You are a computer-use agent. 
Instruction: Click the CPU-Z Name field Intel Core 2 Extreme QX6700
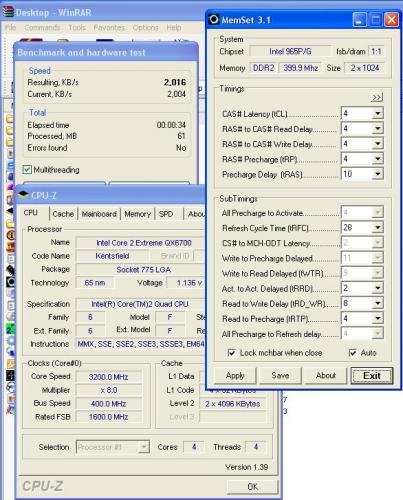click(140, 243)
